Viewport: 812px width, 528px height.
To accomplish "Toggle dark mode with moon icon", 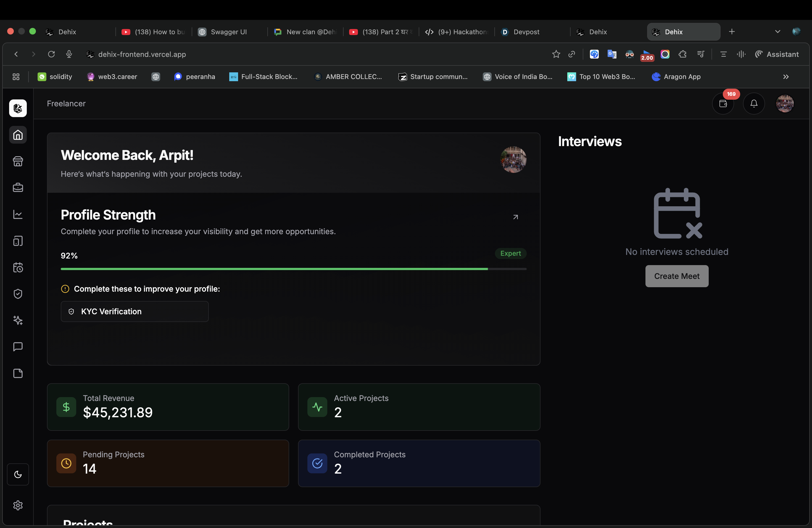I will tap(18, 474).
